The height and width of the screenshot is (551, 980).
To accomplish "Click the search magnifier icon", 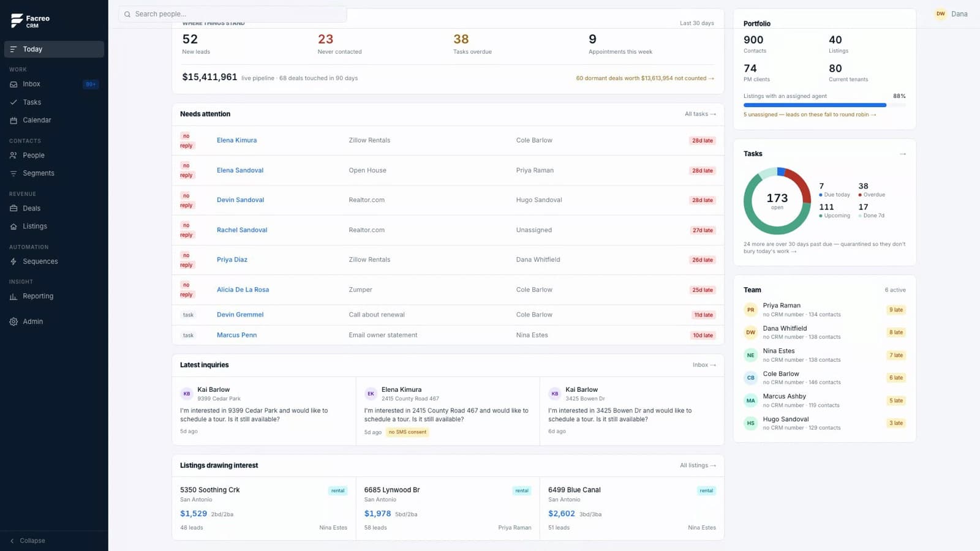I will point(127,14).
